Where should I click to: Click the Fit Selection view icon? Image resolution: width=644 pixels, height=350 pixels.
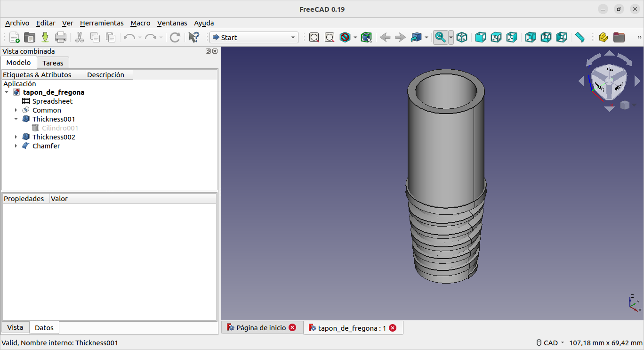330,37
